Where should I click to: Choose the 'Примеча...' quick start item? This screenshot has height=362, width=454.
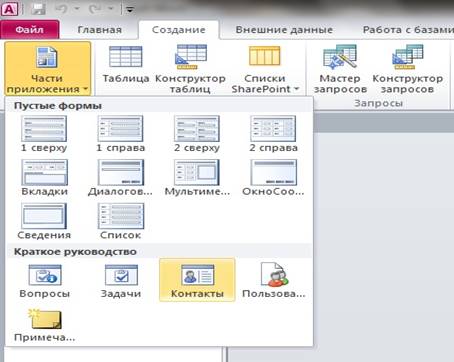click(x=45, y=325)
